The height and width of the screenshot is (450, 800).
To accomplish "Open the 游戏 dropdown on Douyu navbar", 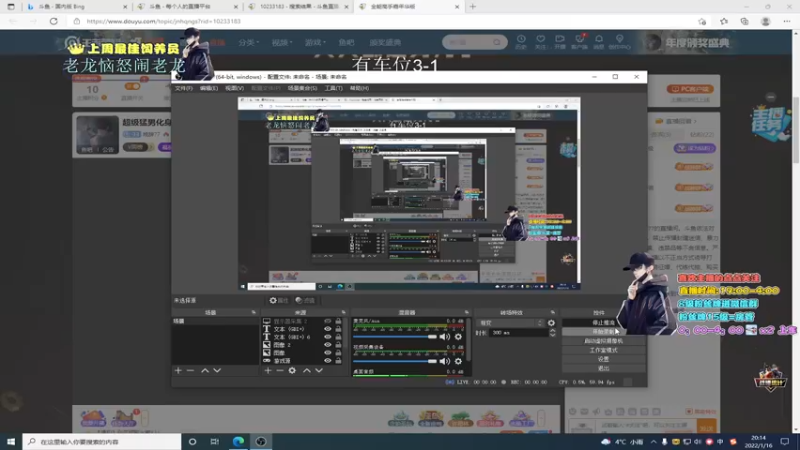I will pos(315,42).
